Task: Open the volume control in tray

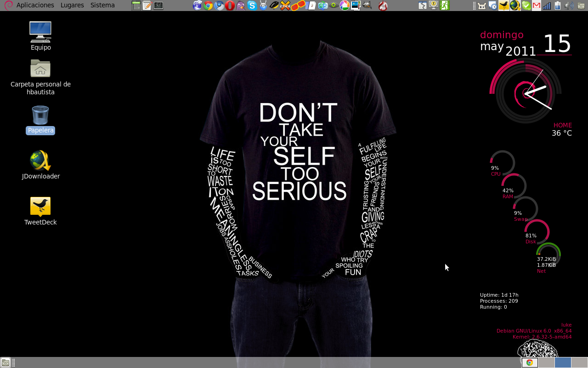Action: tap(570, 6)
